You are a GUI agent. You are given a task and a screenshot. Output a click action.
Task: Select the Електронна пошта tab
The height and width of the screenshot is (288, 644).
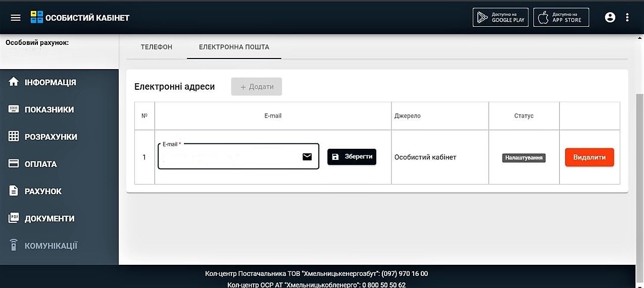pos(234,47)
